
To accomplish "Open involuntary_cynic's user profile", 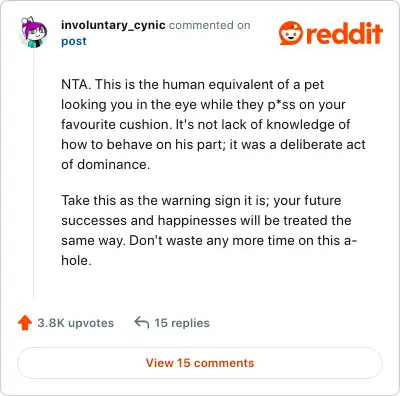I will (113, 25).
